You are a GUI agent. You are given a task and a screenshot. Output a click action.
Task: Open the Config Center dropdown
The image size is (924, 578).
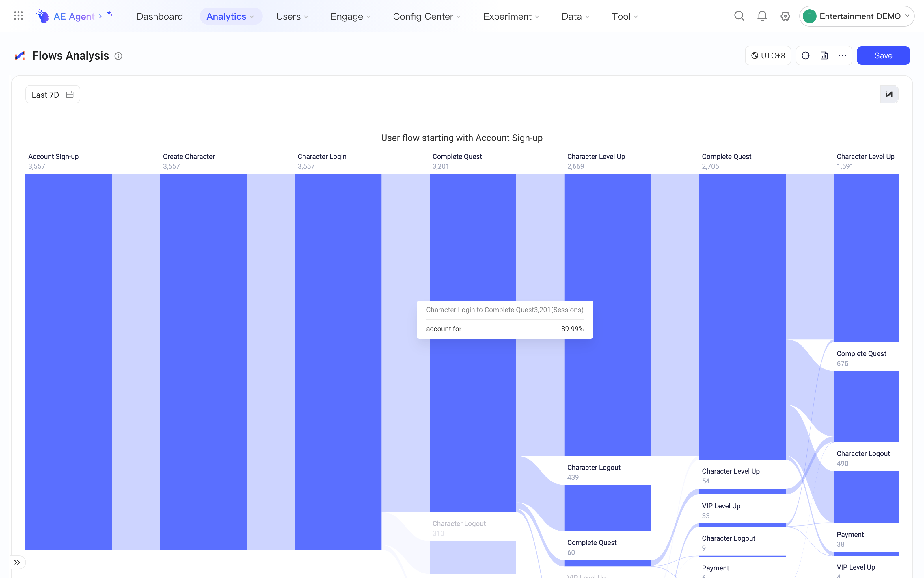pyautogui.click(x=427, y=16)
